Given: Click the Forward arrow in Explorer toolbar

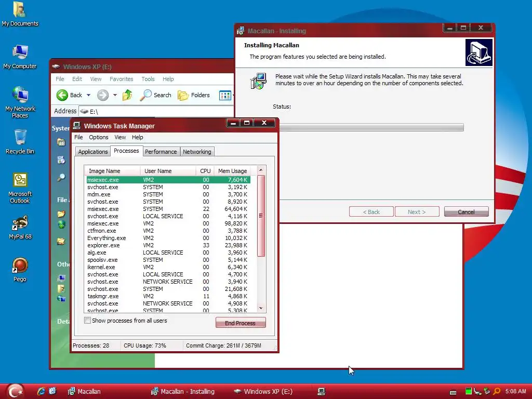Looking at the screenshot, I should point(103,95).
